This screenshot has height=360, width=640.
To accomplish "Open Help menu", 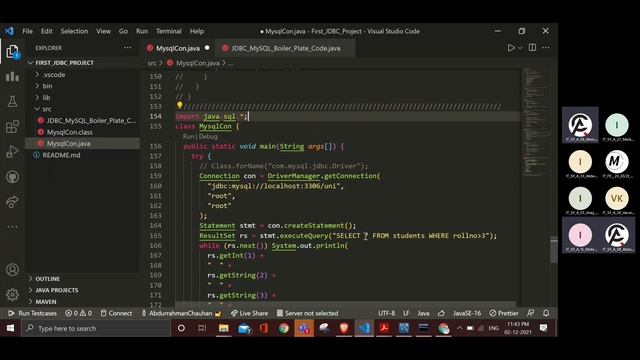I will click(197, 31).
